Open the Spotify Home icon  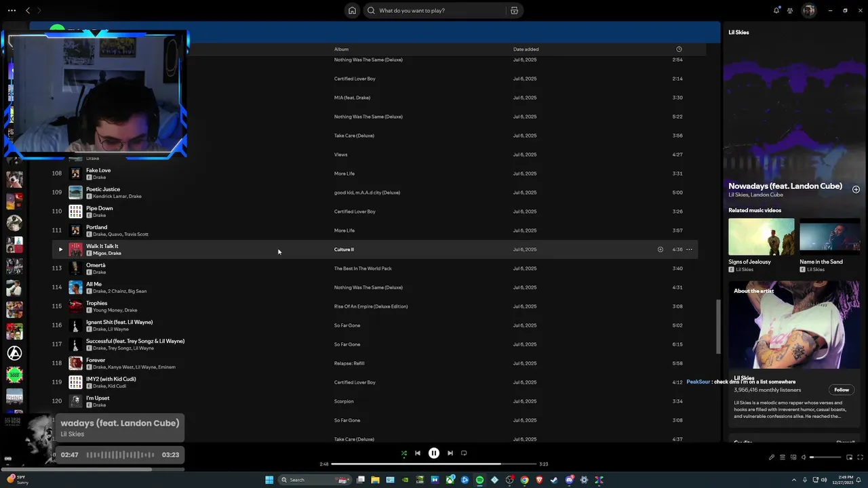coord(352,10)
